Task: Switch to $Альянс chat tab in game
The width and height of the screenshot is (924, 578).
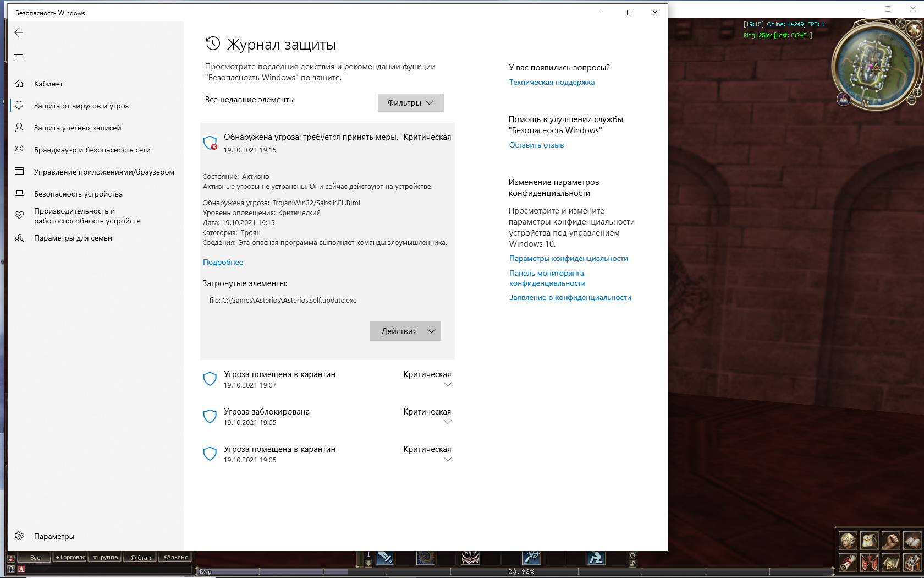Action: click(175, 558)
